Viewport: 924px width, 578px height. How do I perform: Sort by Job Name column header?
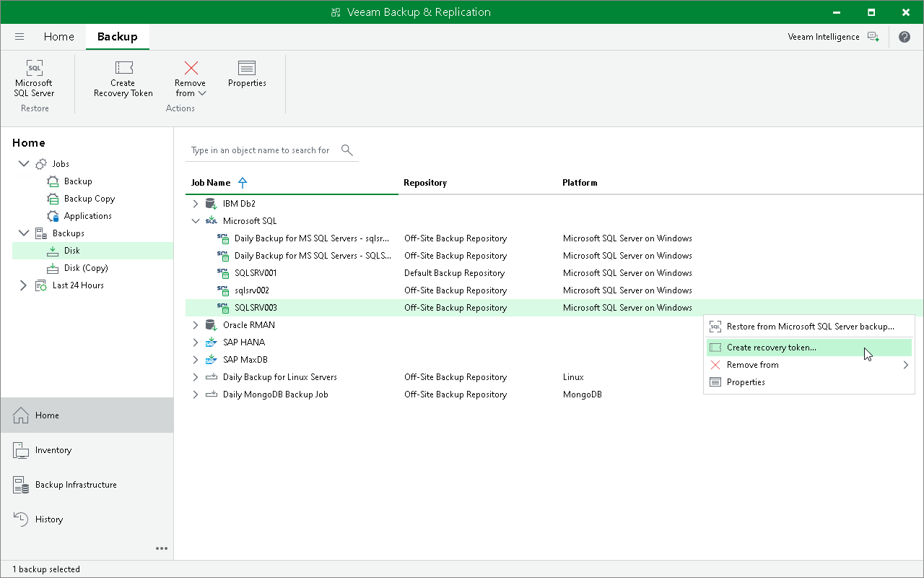pyautogui.click(x=211, y=183)
